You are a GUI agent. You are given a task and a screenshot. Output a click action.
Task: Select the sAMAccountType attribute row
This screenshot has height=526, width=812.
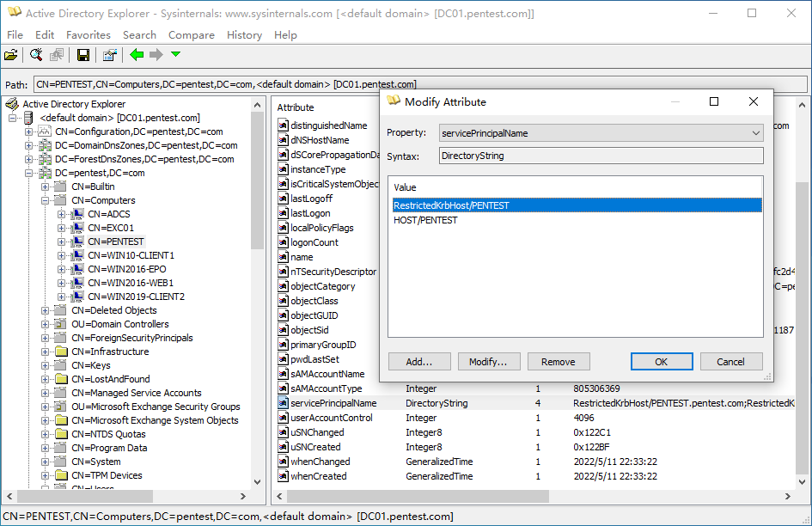tap(536, 388)
